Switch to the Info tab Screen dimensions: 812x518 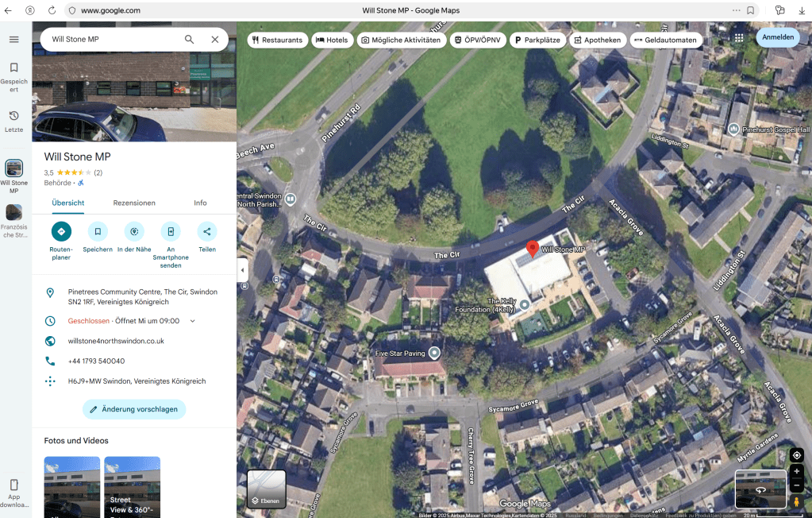pyautogui.click(x=200, y=203)
